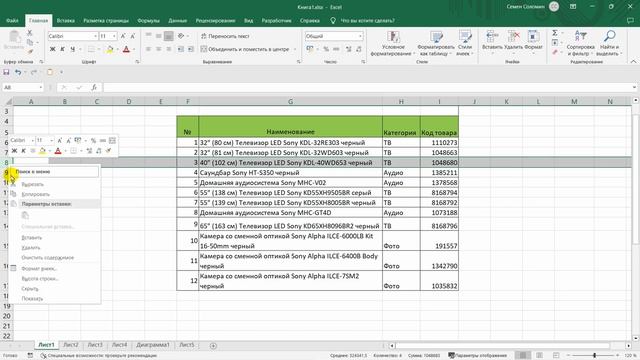640x360 pixels.
Task: Toggle underline Ч in ribbon font group
Action: [x=72, y=49]
